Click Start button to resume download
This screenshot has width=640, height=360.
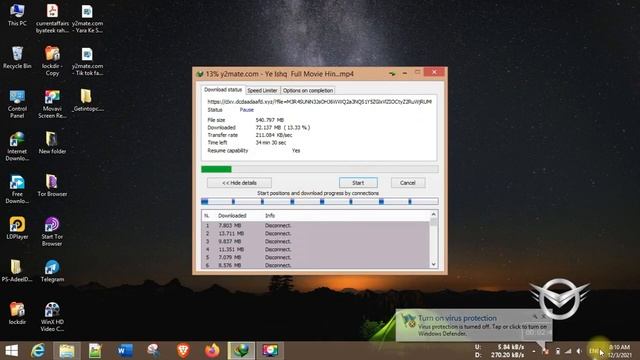tap(358, 183)
